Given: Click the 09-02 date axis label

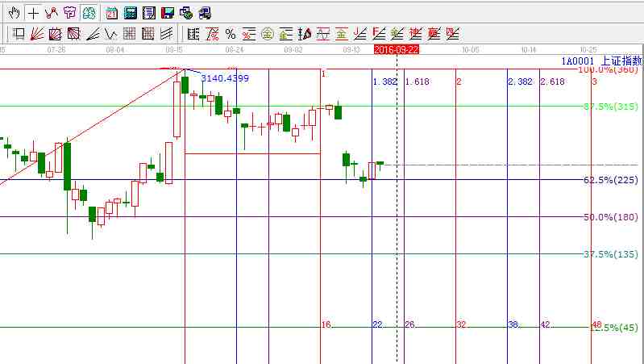Looking at the screenshot, I should (293, 50).
